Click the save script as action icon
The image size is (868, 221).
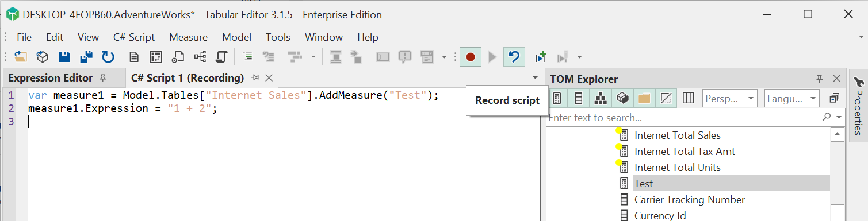[540, 57]
